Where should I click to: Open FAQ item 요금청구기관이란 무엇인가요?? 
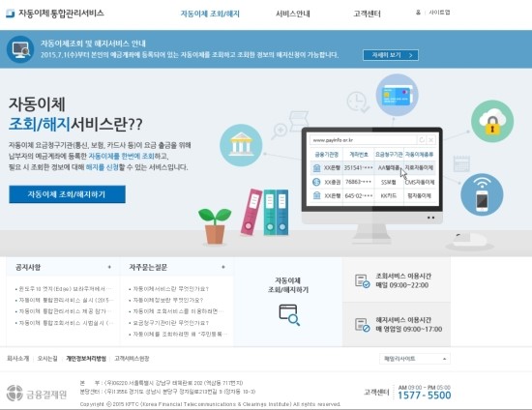170,323
